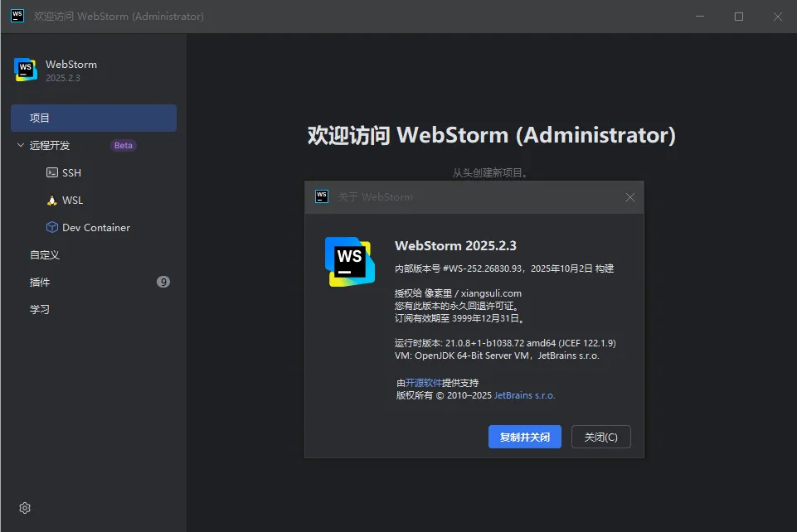
Task: Click the Beta badge next to 远程开发
Action: coord(123,146)
